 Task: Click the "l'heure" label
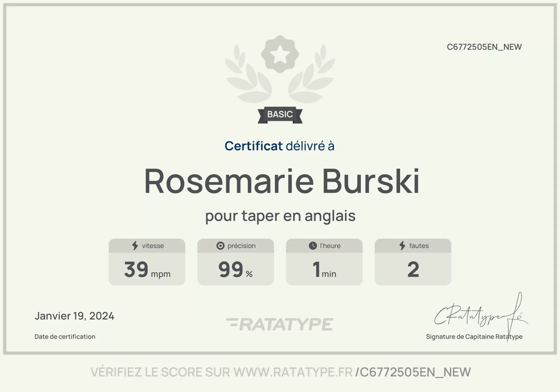pos(330,246)
